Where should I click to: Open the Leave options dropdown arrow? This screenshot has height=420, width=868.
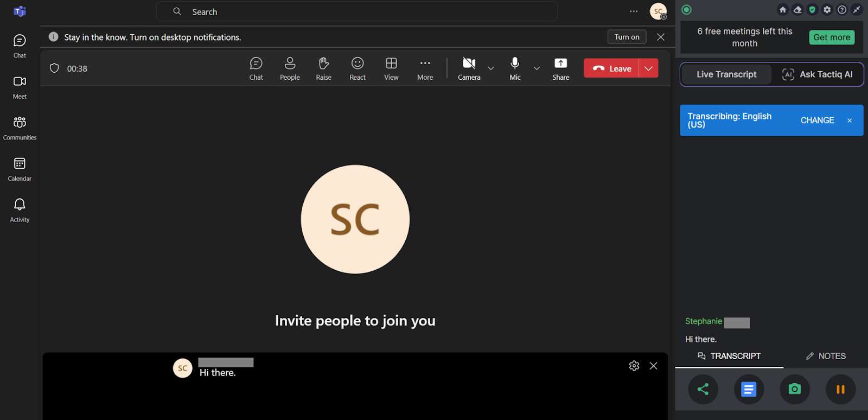tap(648, 68)
